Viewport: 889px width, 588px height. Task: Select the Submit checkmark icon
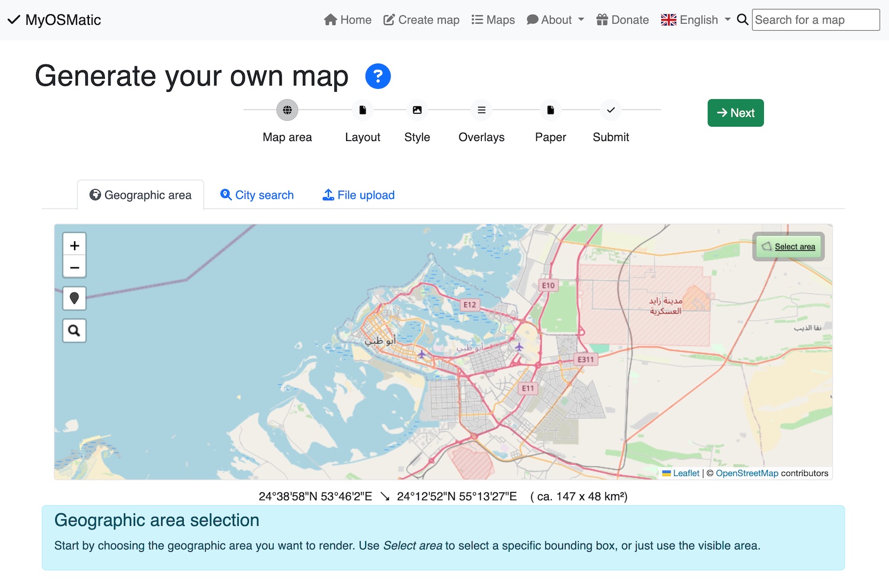(610, 110)
